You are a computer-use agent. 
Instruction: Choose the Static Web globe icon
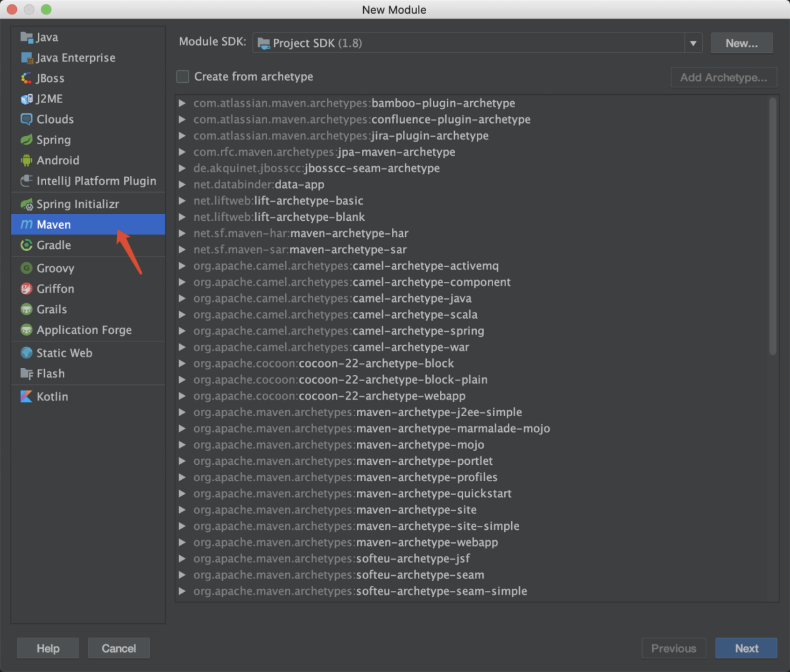[27, 353]
